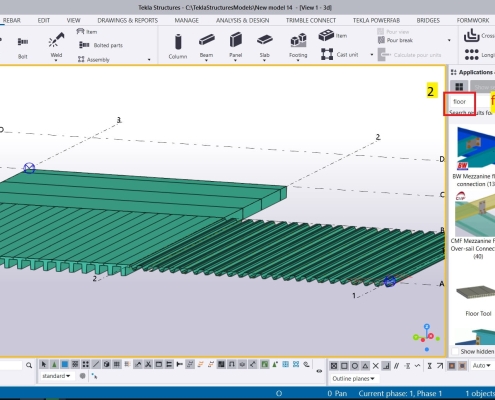
Task: Click the Current phase status bar text
Action: click(400, 393)
